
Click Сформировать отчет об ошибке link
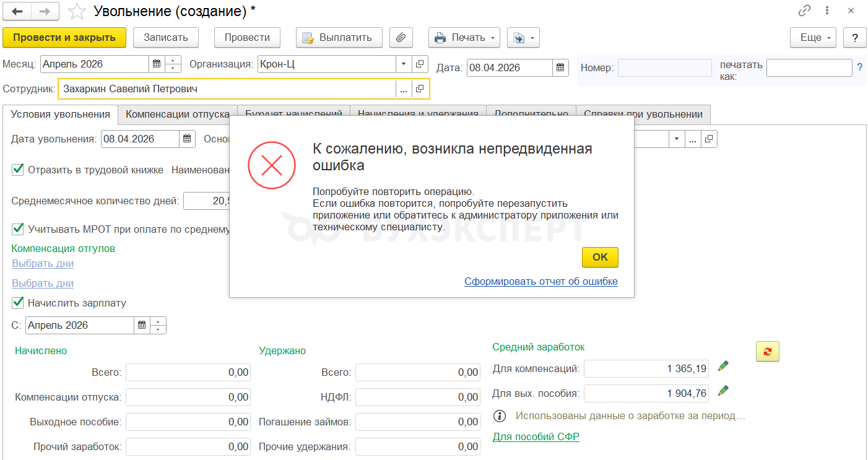click(x=540, y=282)
